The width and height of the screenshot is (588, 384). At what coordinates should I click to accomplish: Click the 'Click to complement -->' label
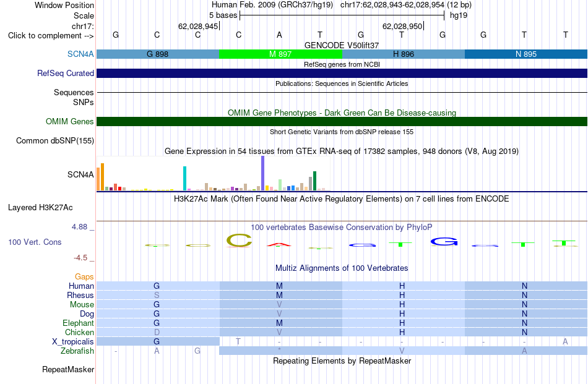(x=51, y=36)
